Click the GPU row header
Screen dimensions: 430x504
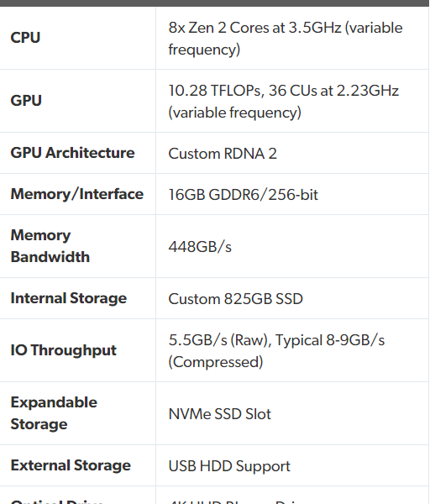tap(26, 101)
